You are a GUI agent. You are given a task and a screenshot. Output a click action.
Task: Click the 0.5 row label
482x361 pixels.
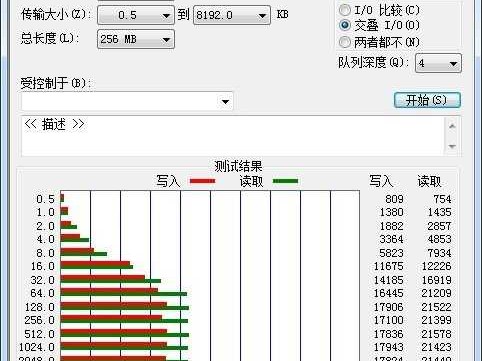tap(45, 199)
